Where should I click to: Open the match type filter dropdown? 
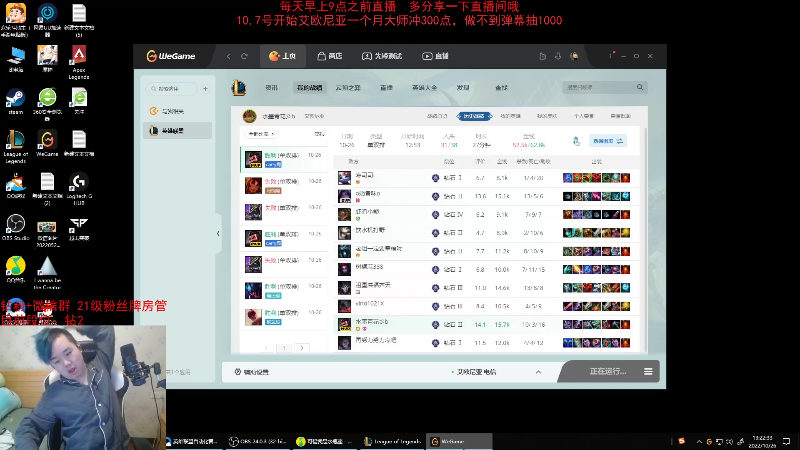tap(261, 134)
